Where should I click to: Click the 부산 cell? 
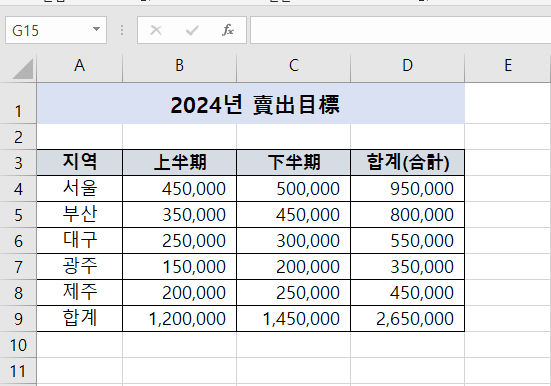coord(80,214)
